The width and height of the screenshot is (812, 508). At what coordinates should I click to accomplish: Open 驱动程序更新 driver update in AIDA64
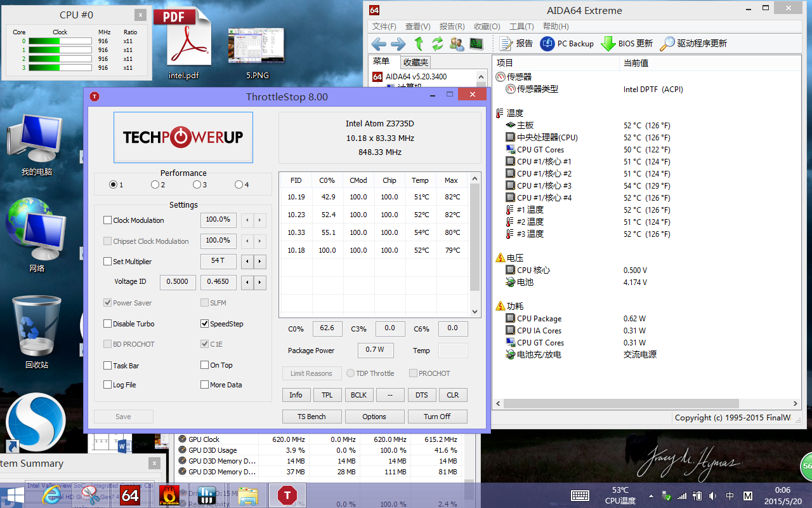click(693, 44)
